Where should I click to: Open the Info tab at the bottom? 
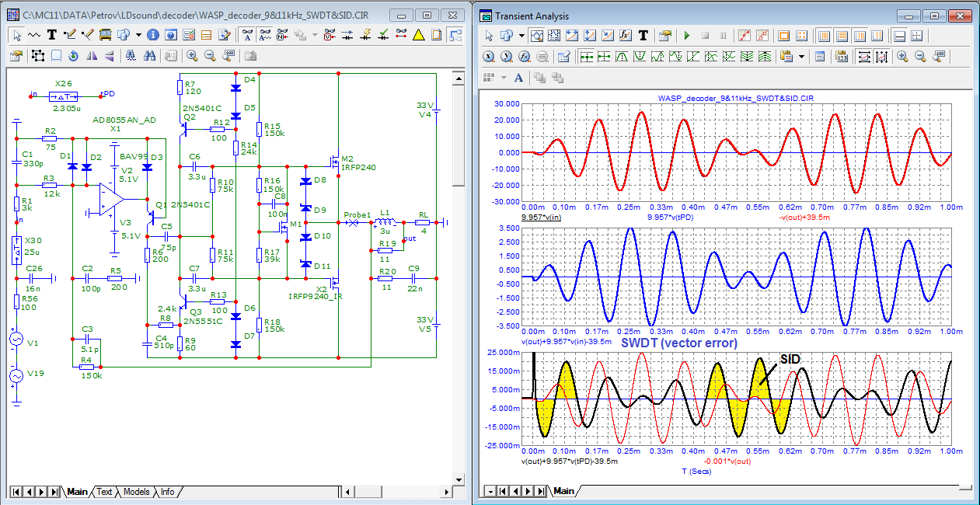[167, 492]
